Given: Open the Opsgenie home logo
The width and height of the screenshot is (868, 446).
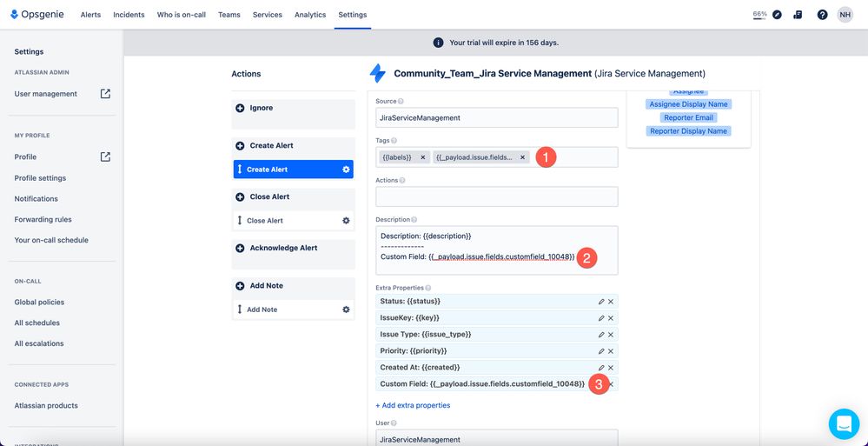Looking at the screenshot, I should tap(36, 15).
